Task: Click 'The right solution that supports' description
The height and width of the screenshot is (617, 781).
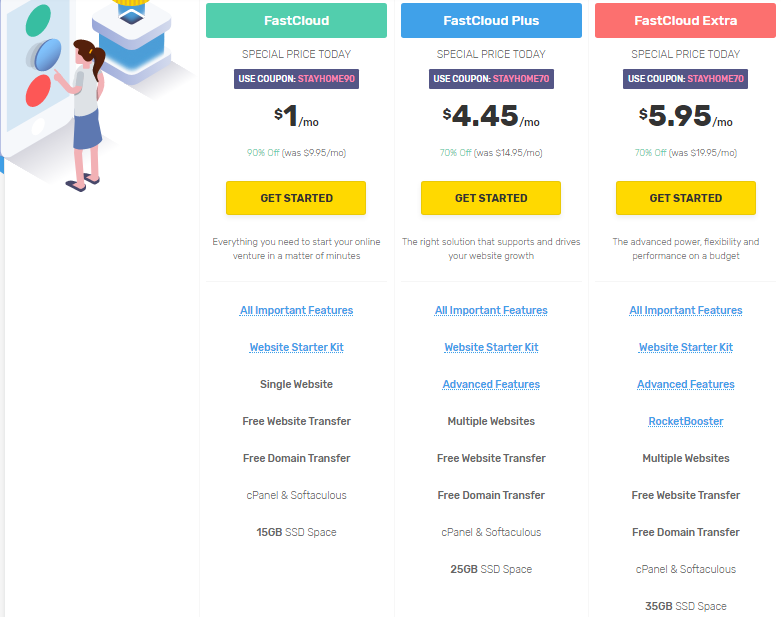Action: coord(491,248)
